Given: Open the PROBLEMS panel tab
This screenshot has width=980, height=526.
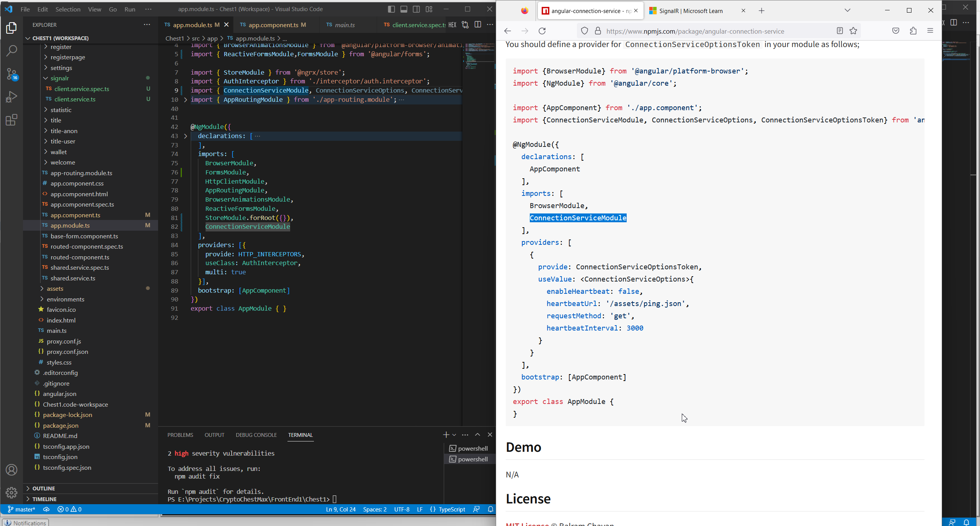Looking at the screenshot, I should tap(180, 435).
